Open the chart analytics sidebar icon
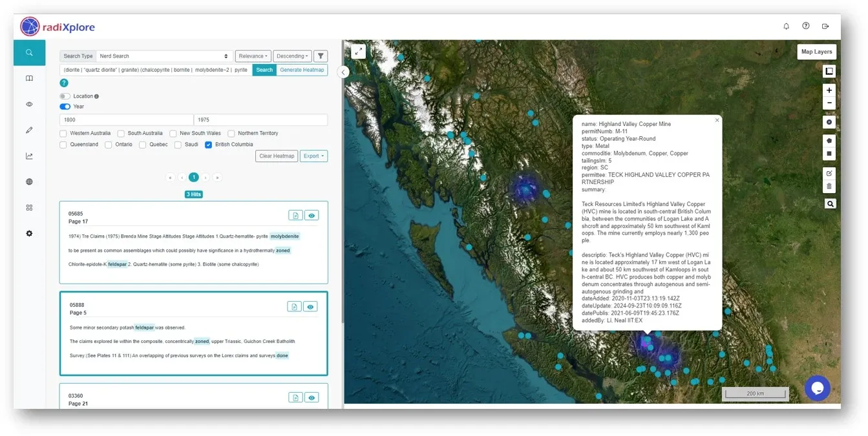Screen dimensions: 868x436 point(29,156)
